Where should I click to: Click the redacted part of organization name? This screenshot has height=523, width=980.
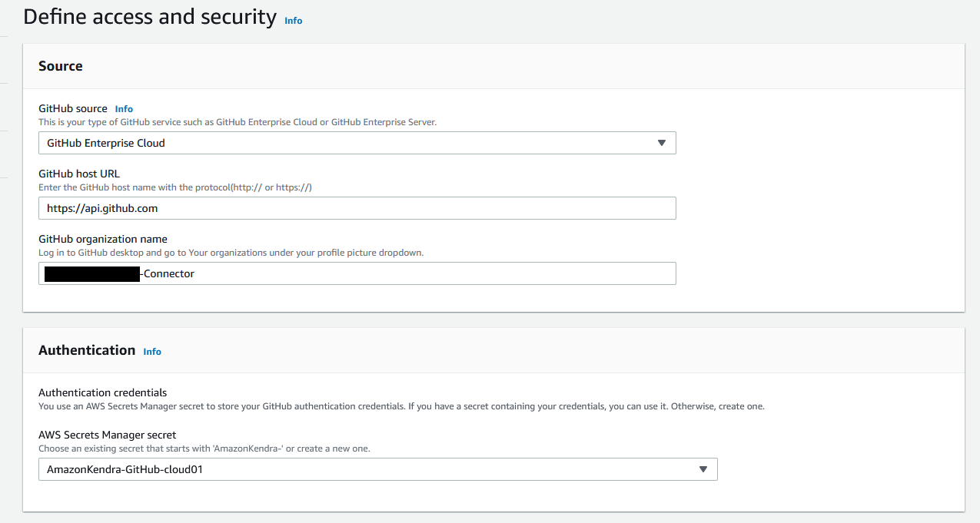(91, 273)
